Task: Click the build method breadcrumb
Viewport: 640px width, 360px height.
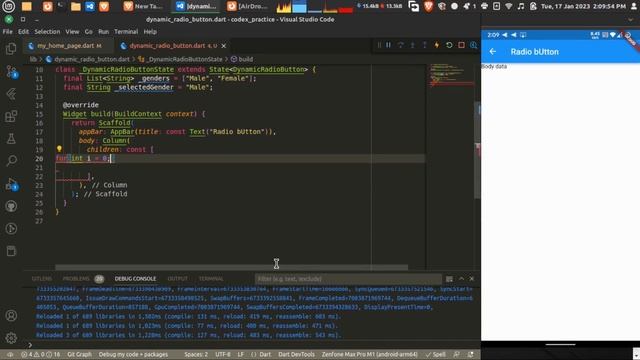Action: point(242,59)
